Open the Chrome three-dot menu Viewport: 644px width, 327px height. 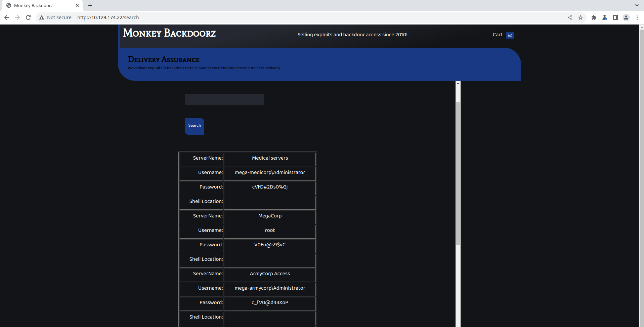[x=637, y=17]
